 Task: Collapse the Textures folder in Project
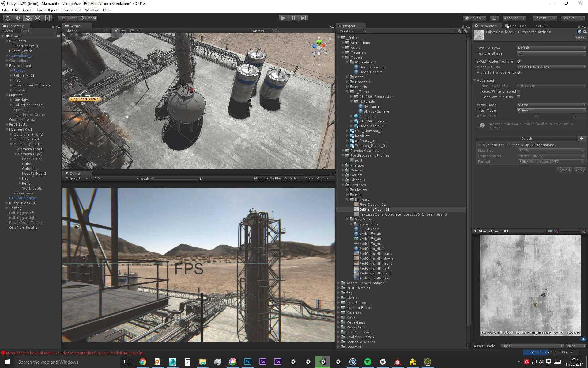pyautogui.click(x=343, y=185)
